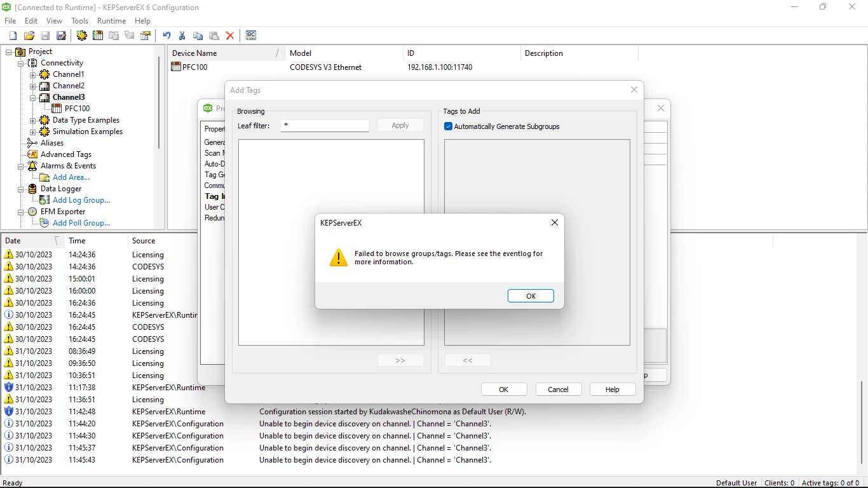868x488 pixels.
Task: Open the File menu
Action: 10,21
